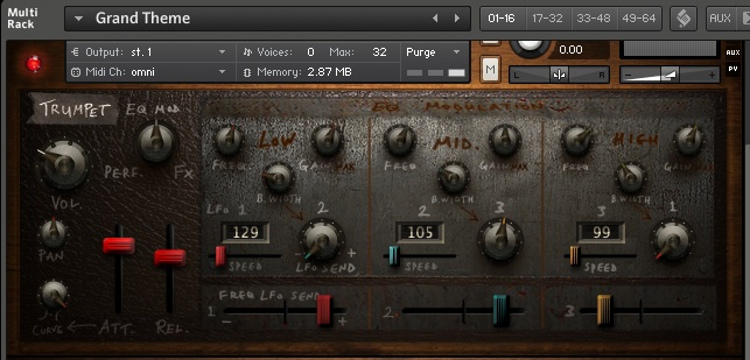Image resolution: width=750 pixels, height=360 pixels.
Task: Click the teal Freq LFO Send 2 slider
Action: pyautogui.click(x=500, y=310)
